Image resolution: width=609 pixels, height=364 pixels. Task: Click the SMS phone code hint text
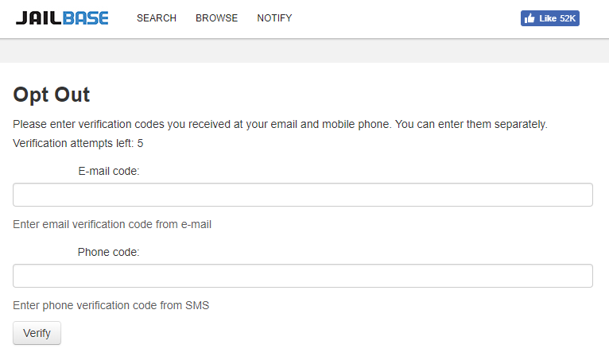point(111,305)
